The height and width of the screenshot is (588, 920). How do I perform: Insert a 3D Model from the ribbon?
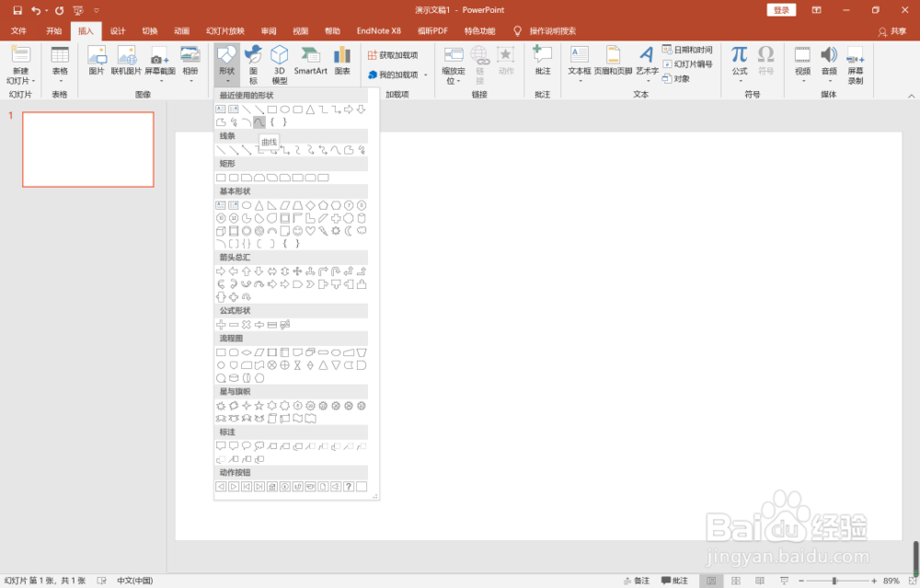click(280, 64)
